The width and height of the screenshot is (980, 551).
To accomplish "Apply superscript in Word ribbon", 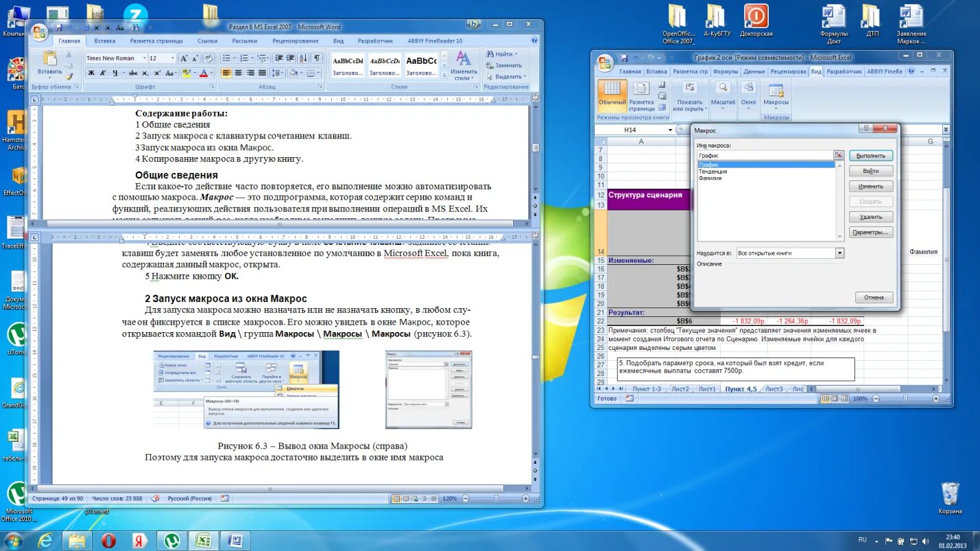I will (x=157, y=73).
